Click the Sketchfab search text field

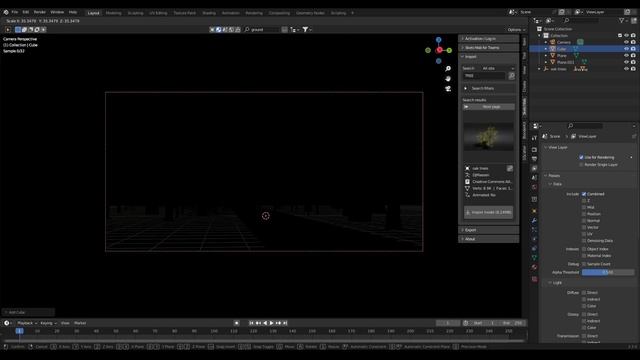(x=484, y=76)
